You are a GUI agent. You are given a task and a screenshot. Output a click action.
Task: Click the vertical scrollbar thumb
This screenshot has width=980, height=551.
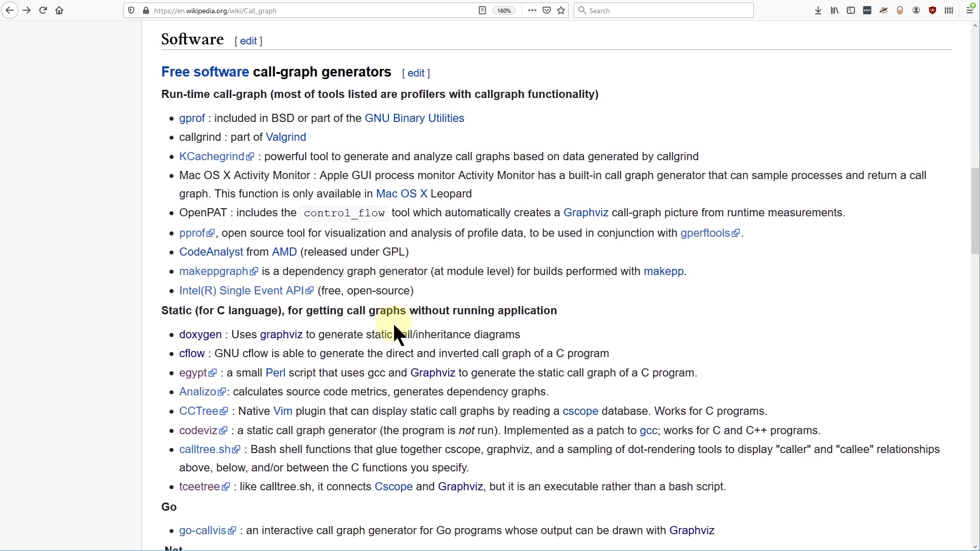click(x=975, y=211)
